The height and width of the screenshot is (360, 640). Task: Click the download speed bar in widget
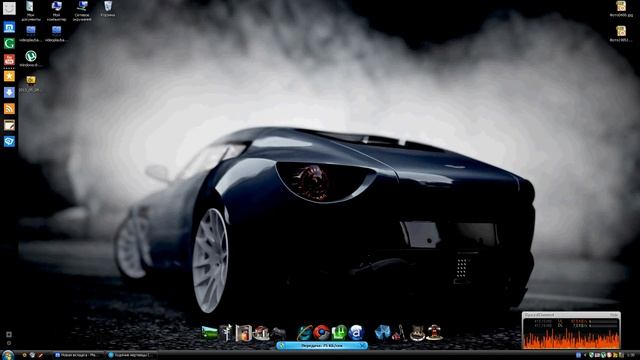[604, 326]
